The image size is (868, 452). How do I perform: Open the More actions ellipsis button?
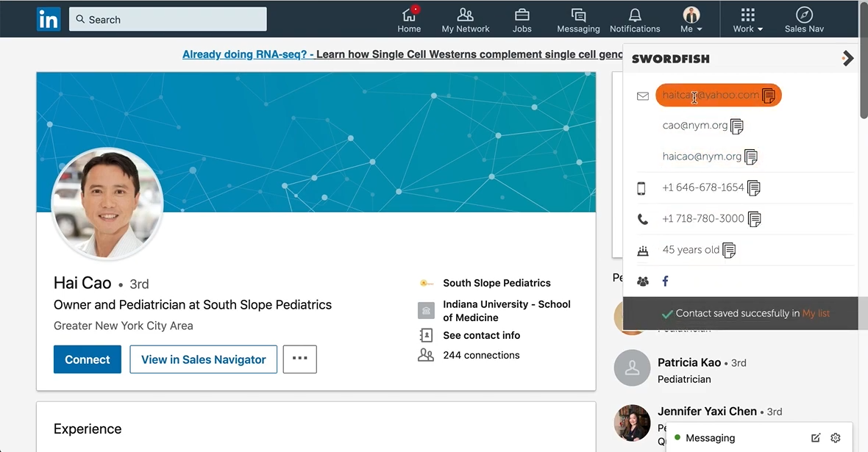click(299, 359)
